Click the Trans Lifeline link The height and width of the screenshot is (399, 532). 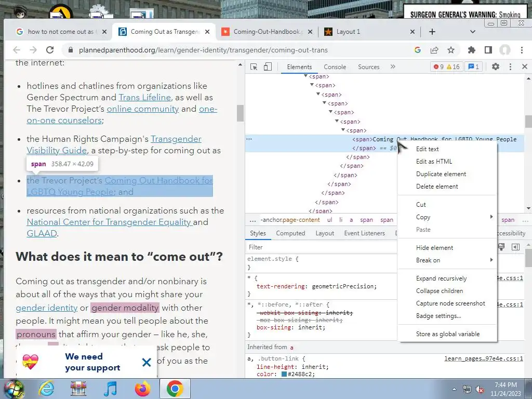pyautogui.click(x=144, y=97)
